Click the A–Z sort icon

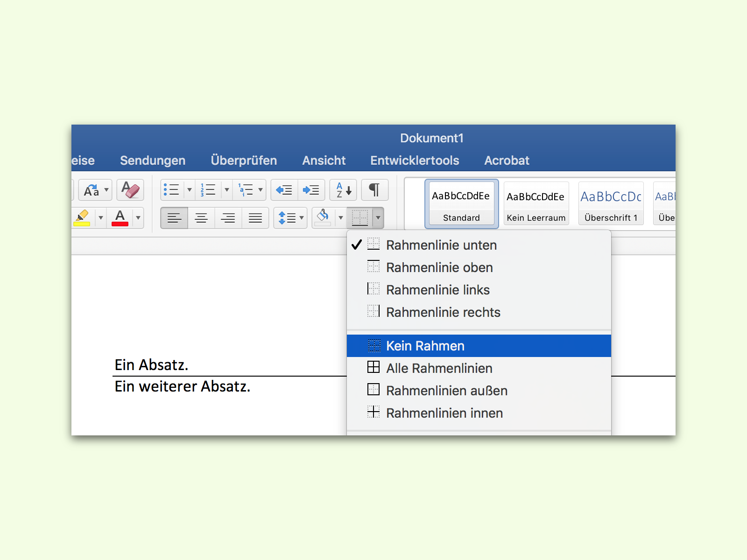coord(343,190)
